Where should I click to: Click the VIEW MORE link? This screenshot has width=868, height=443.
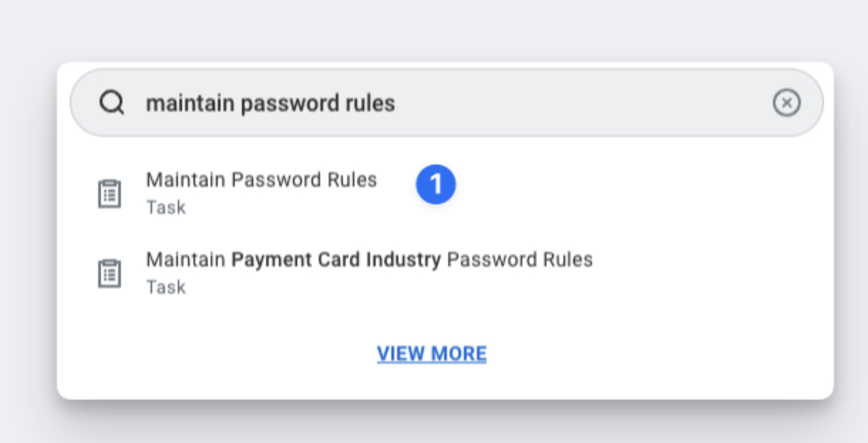coord(432,354)
